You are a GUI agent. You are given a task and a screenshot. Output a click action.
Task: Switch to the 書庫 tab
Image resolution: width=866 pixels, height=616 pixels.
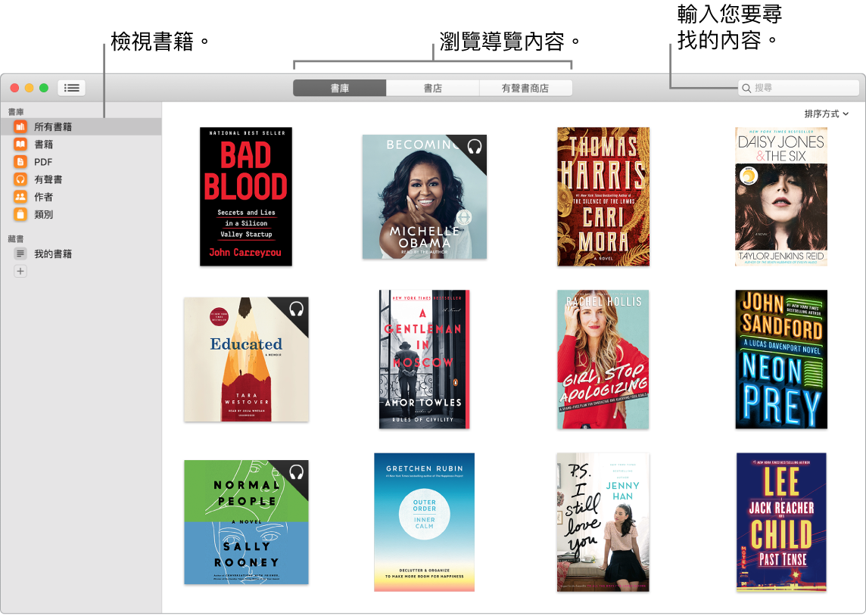coord(340,89)
